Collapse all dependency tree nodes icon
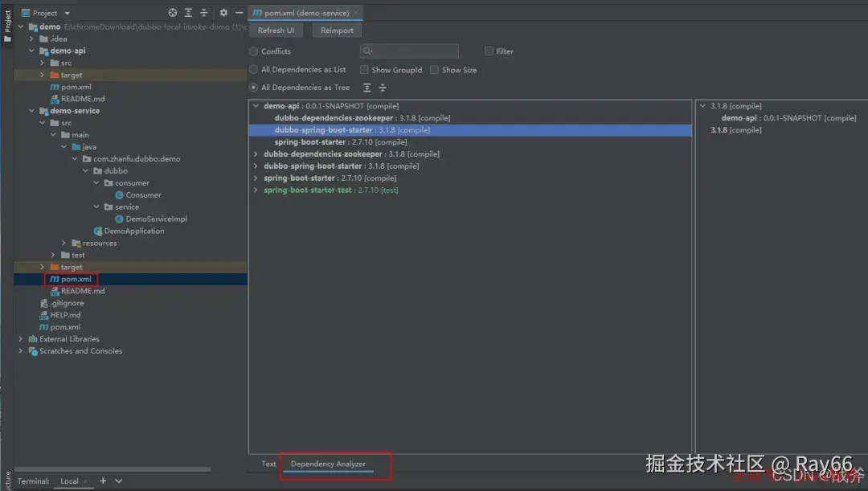 tap(383, 88)
